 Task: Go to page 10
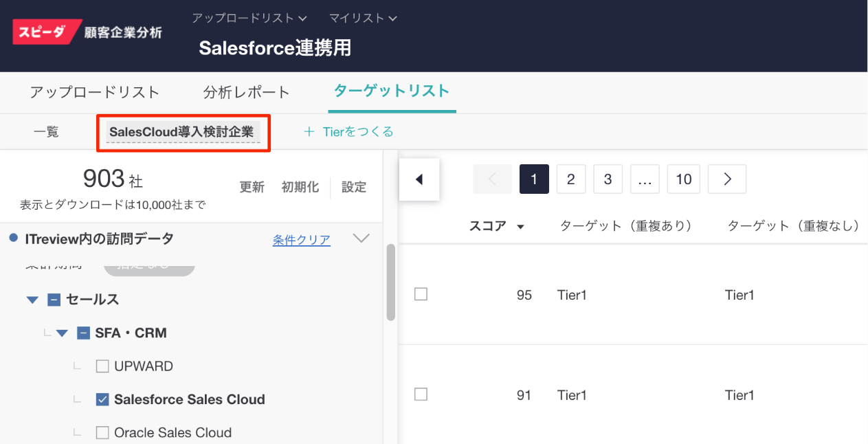[683, 179]
